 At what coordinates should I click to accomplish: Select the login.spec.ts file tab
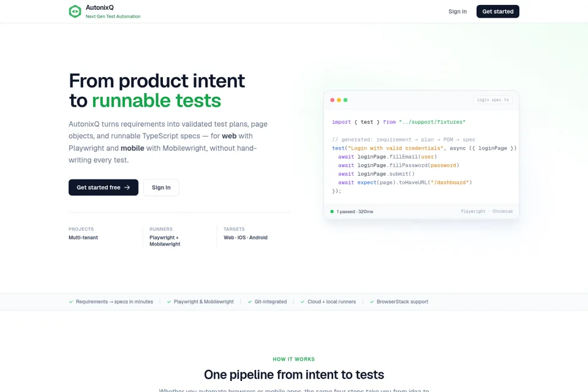[492, 100]
